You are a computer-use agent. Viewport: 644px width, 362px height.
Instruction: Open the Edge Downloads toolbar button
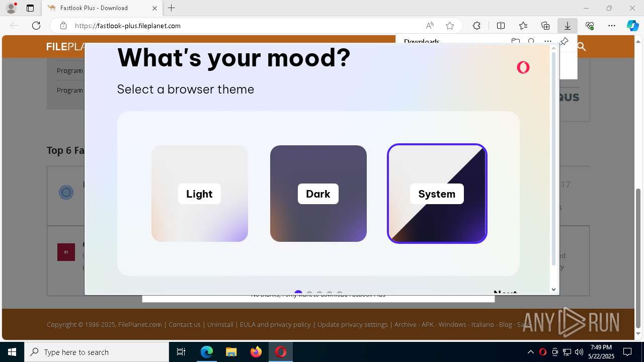567,26
